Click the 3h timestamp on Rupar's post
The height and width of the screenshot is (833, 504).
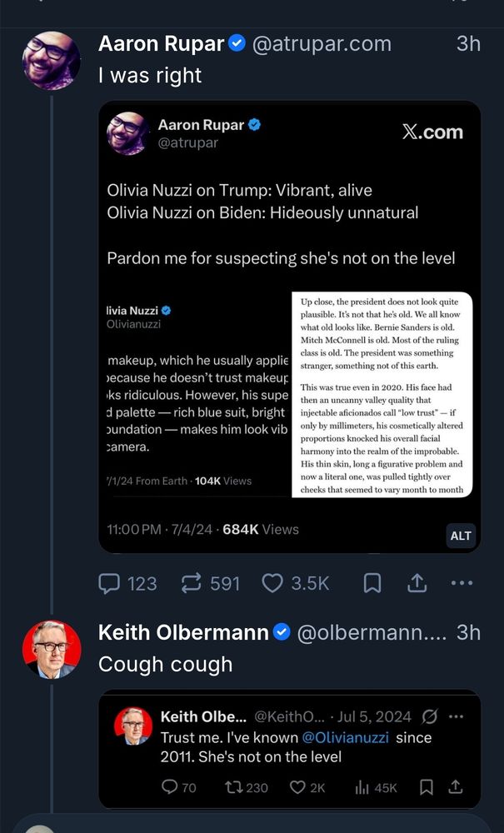pos(468,44)
